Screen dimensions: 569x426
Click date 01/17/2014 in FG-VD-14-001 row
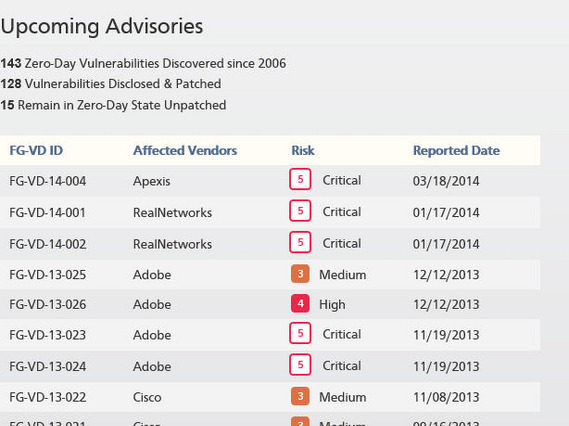click(x=446, y=213)
